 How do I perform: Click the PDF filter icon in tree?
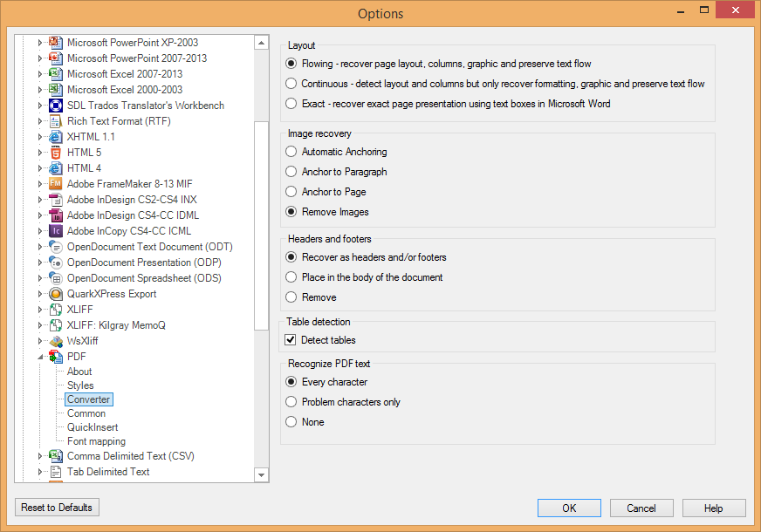56,357
